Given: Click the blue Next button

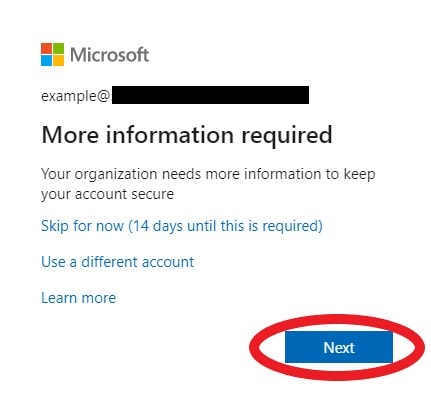Looking at the screenshot, I should click(339, 347).
